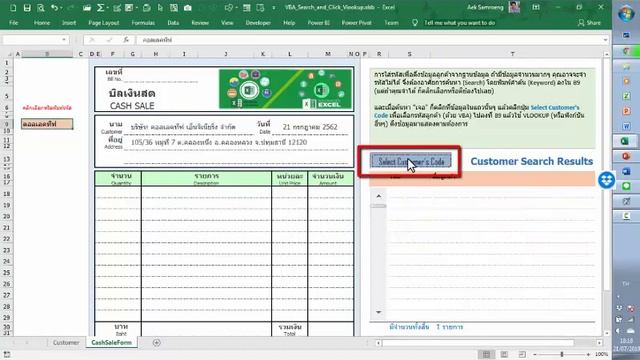Click the Share button
This screenshot has height=360, width=640.
pos(589,23)
